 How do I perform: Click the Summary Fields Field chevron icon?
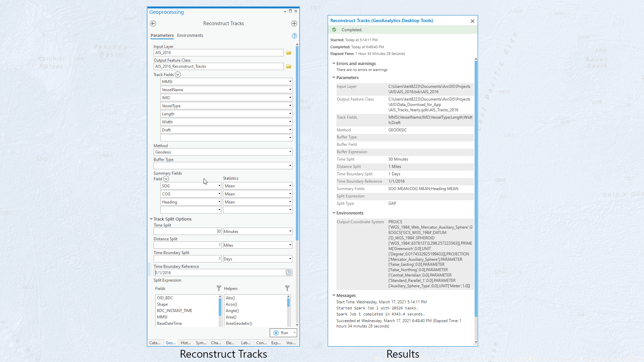click(x=166, y=179)
